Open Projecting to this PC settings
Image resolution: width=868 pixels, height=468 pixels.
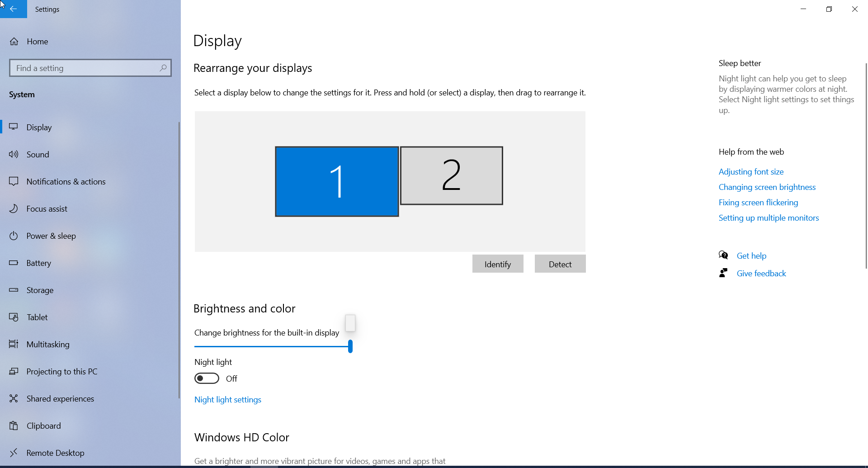tap(90, 371)
